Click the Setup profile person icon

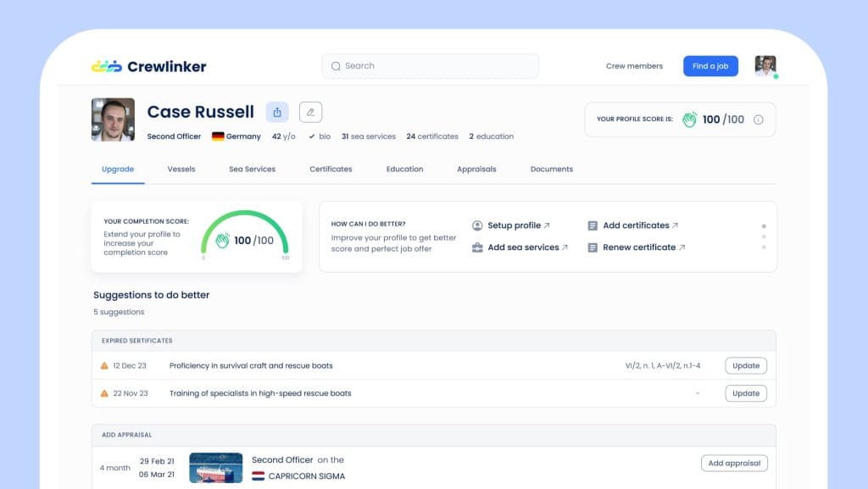click(476, 225)
